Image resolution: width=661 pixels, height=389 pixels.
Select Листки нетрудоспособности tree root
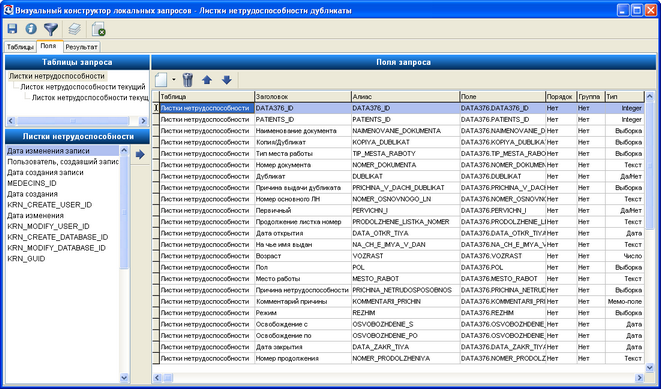click(57, 76)
